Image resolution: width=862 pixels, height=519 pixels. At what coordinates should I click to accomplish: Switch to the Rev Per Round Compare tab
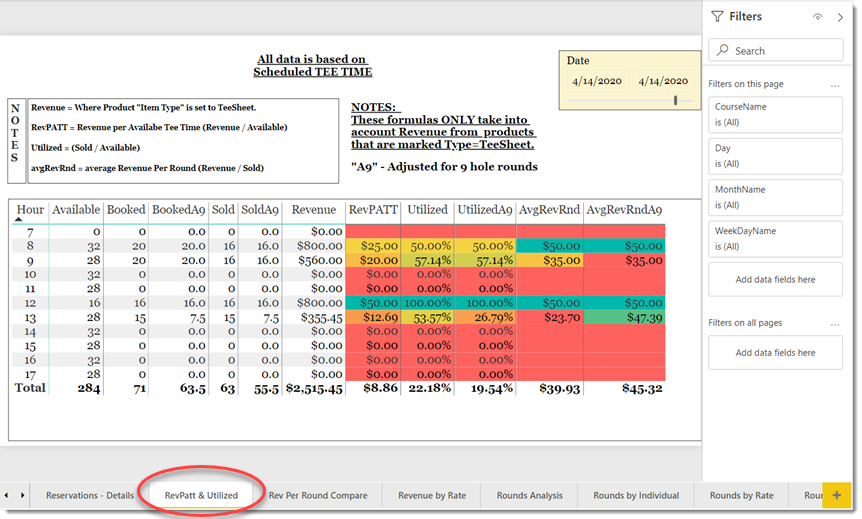coord(318,495)
